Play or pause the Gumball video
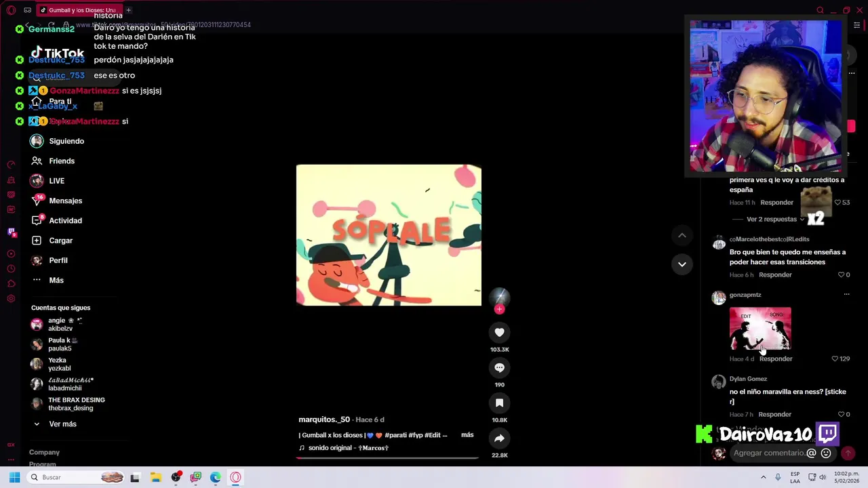868x488 pixels. coord(389,235)
